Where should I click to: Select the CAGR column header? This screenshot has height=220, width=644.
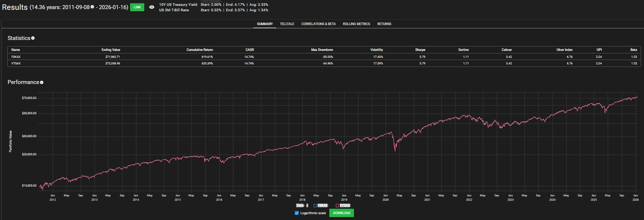coord(249,50)
